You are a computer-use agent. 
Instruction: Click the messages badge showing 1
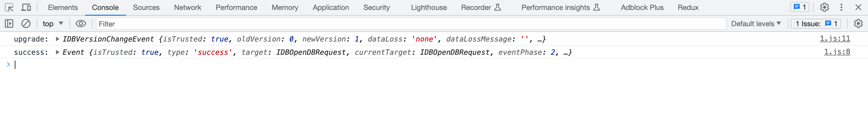pos(800,8)
